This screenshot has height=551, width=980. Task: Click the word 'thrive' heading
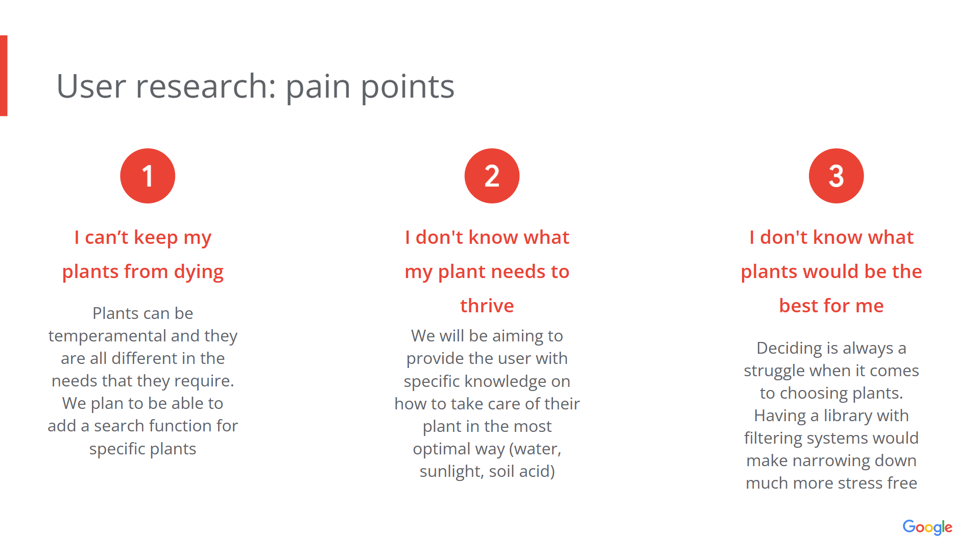(x=487, y=306)
